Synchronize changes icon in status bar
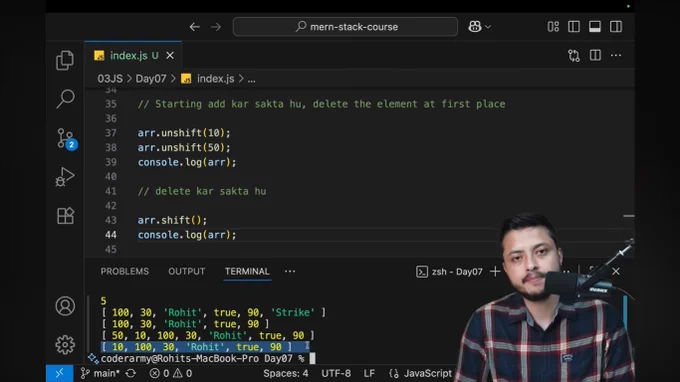Screen dimensions: 680x382 (131, 373)
